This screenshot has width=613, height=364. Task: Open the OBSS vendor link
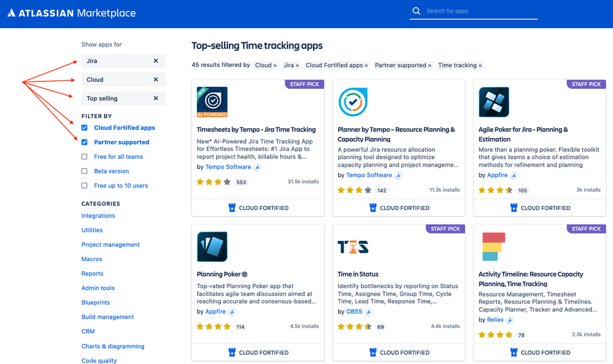click(354, 311)
